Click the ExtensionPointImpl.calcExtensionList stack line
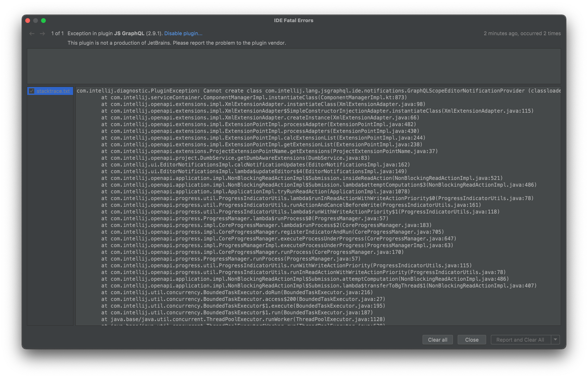Image resolution: width=588 pixels, height=378 pixels. 263,138
